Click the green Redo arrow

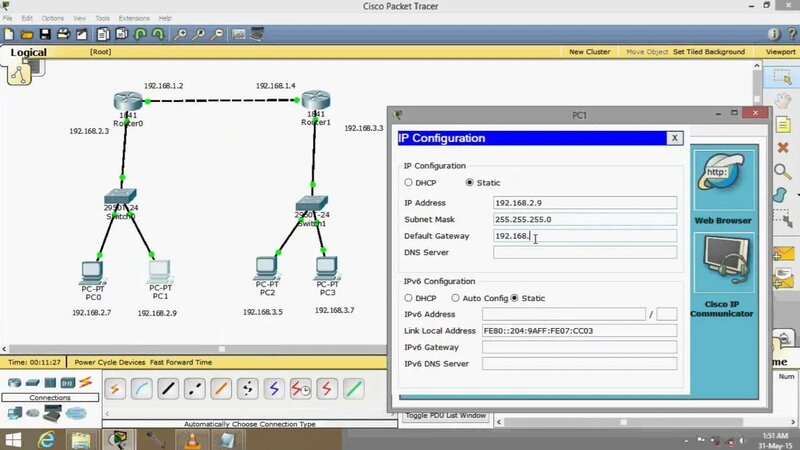tap(158, 34)
